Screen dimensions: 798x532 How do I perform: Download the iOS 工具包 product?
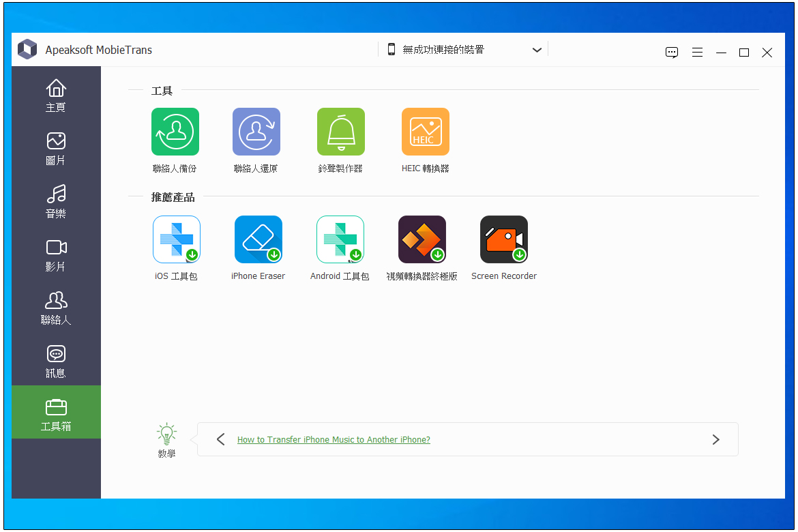click(176, 239)
